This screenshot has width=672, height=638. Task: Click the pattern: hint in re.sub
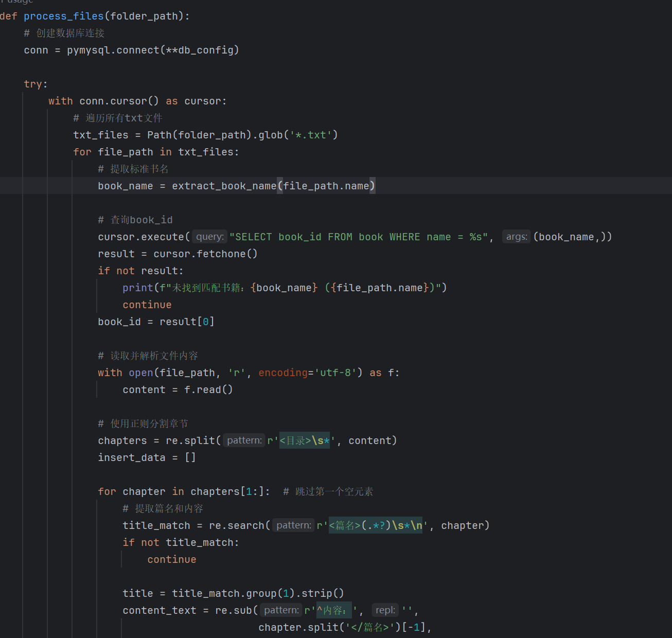pyautogui.click(x=281, y=610)
